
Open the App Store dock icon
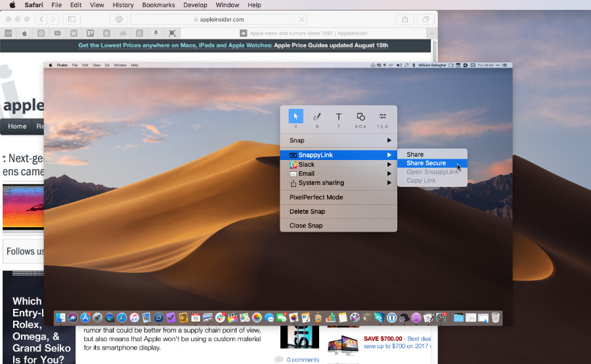coord(85,317)
